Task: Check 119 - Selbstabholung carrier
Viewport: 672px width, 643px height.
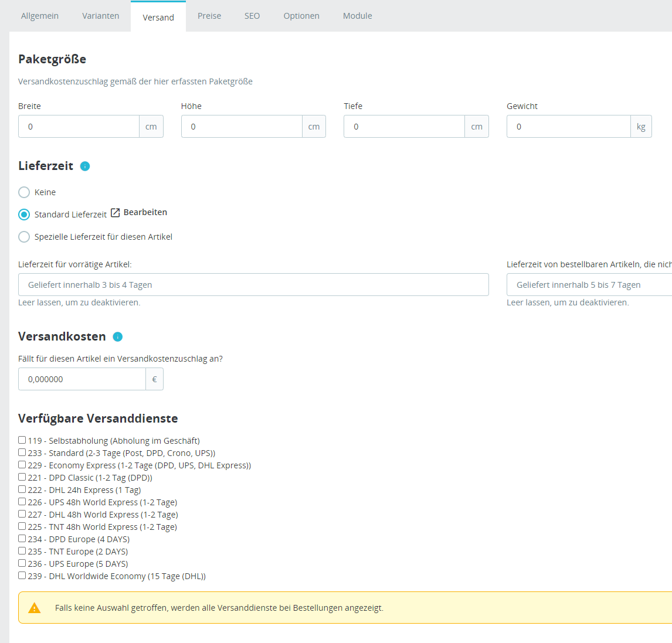Action: click(x=22, y=440)
